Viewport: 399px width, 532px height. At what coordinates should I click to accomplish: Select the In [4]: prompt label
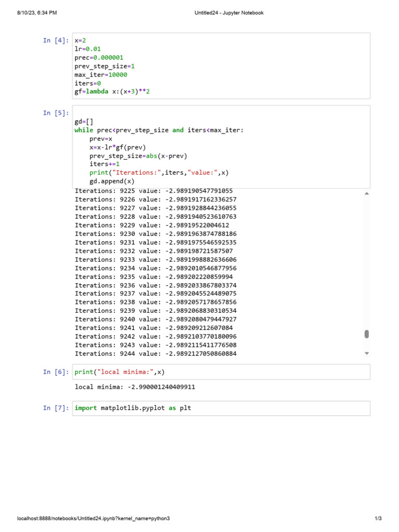[x=56, y=41]
